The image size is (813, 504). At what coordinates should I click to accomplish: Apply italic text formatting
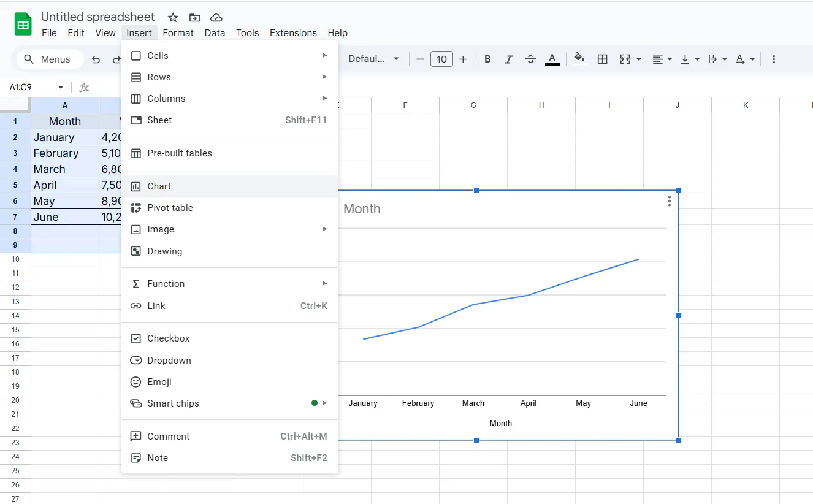click(x=508, y=59)
